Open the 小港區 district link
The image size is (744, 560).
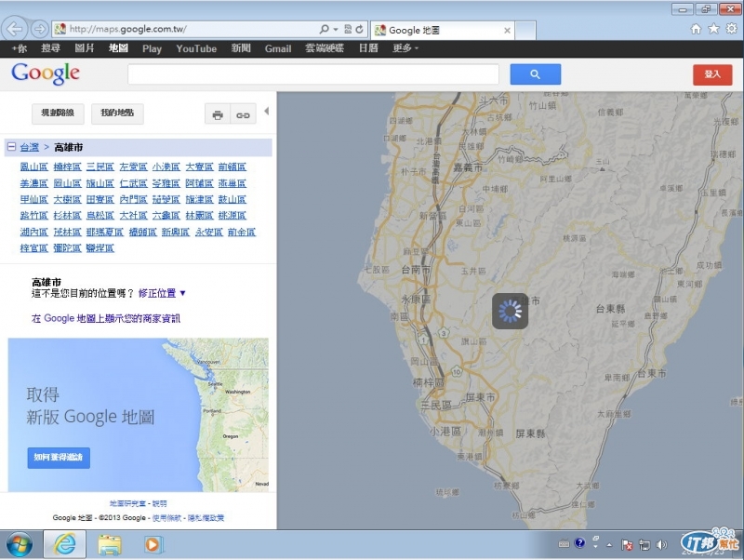pos(166,167)
